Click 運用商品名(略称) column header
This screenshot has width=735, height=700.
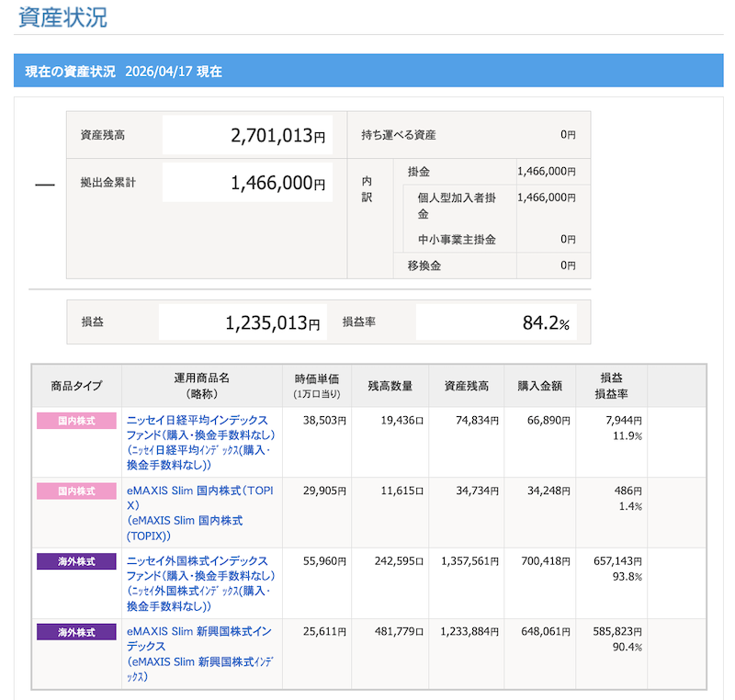(x=201, y=386)
